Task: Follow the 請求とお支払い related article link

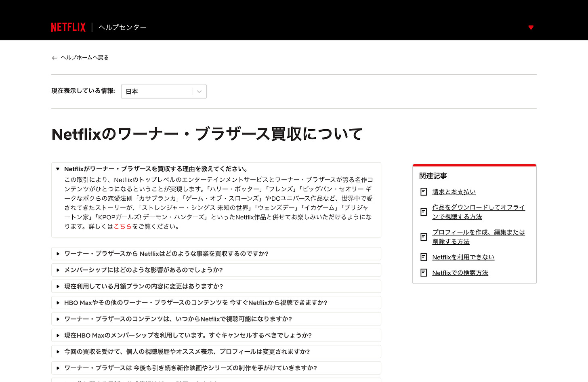Action: click(x=454, y=192)
